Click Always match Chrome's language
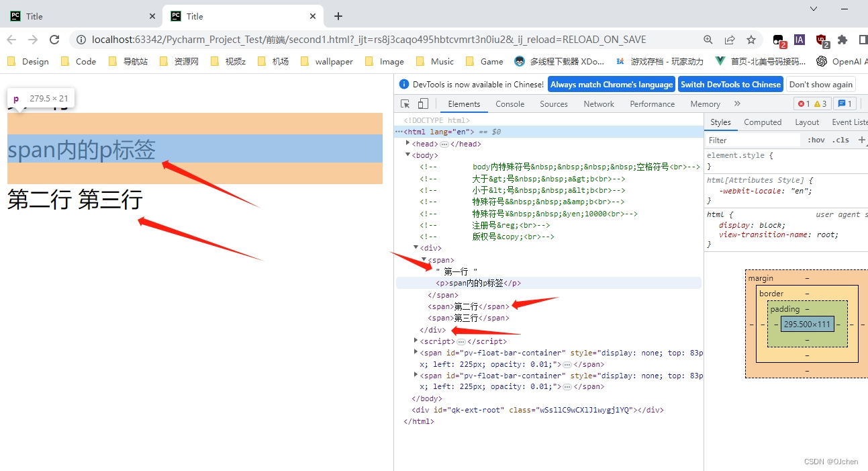 (x=612, y=85)
